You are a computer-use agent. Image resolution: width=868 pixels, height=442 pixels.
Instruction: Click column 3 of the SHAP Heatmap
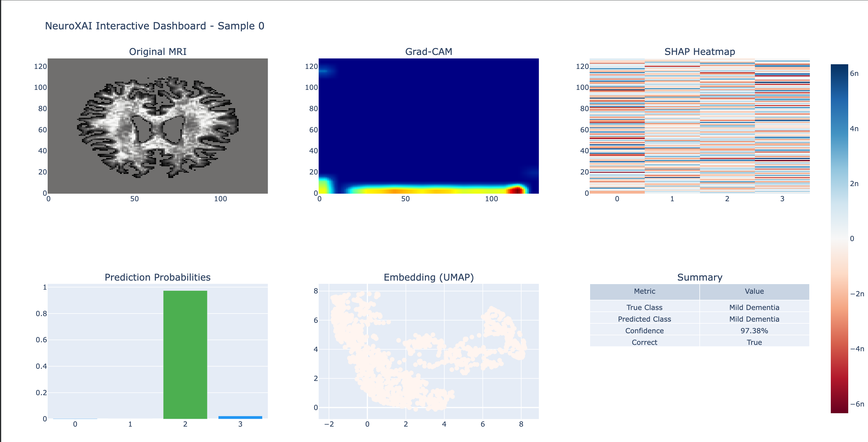[782, 126]
